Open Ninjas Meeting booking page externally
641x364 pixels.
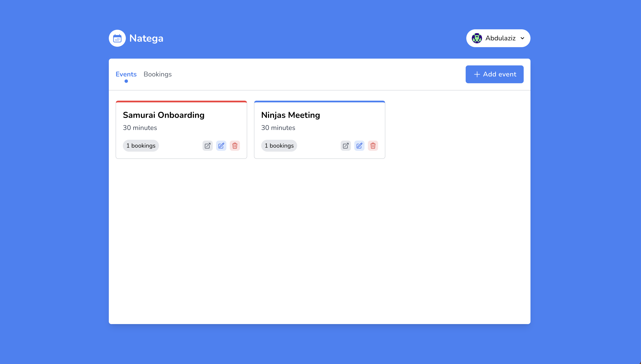(x=346, y=145)
